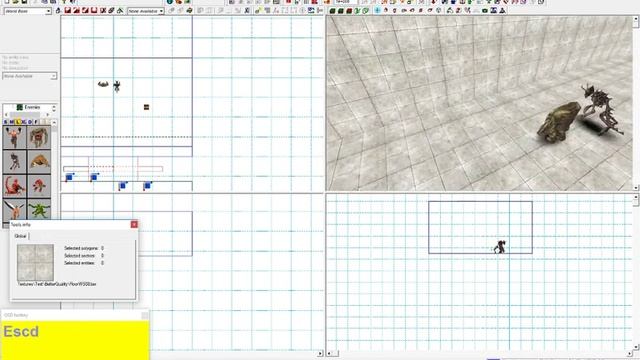This screenshot has width=640, height=360.
Task: Select the rock model in the 3D view
Action: [x=559, y=121]
